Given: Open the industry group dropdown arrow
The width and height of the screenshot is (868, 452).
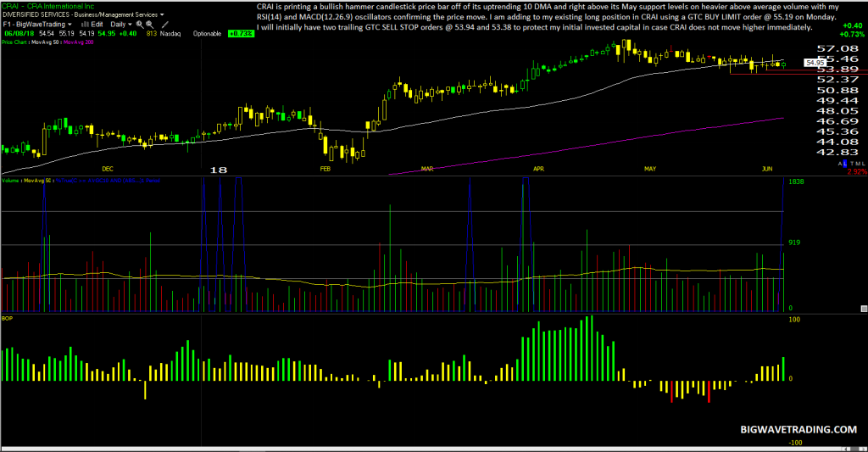Looking at the screenshot, I should coord(162,15).
